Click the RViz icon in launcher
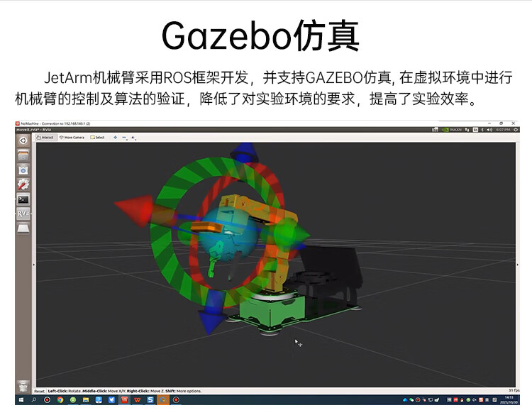532x420 pixels. (x=23, y=214)
